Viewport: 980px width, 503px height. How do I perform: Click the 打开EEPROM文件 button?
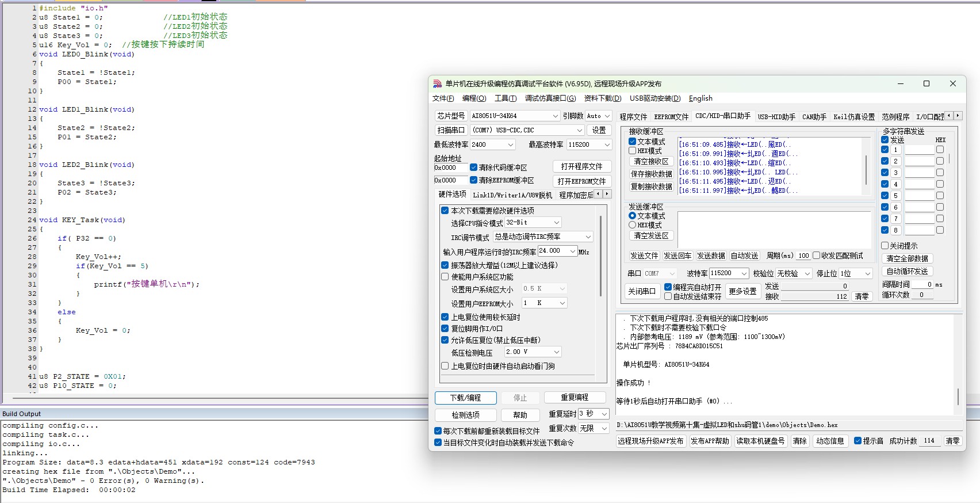click(581, 181)
